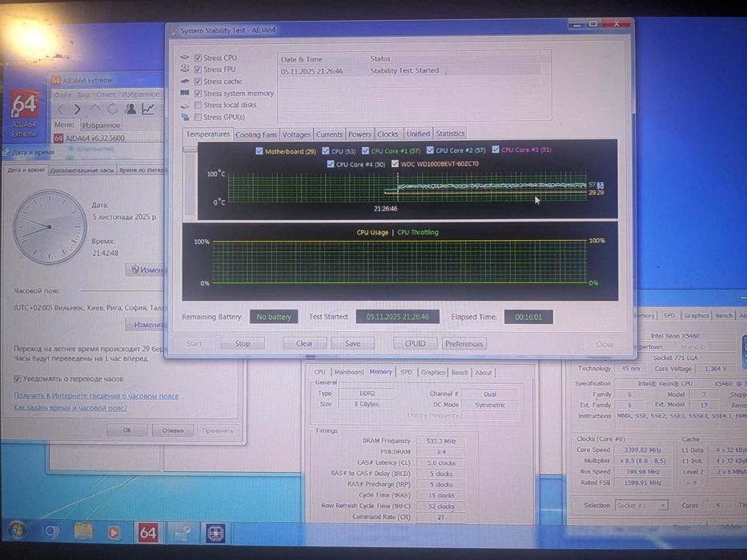Click the forward arrow in AIDA64 Extreme
747x560 pixels.
point(77,109)
